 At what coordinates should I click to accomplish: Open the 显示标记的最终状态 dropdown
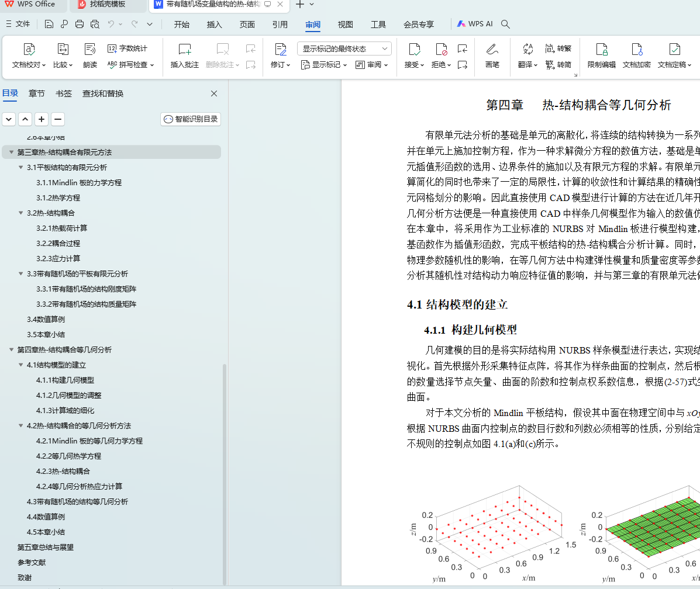pos(344,48)
